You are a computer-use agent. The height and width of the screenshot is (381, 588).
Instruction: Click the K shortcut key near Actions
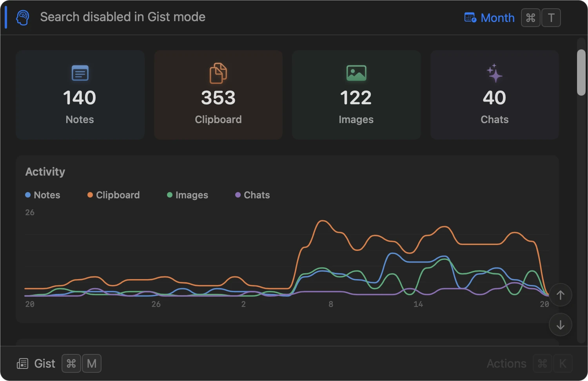(563, 363)
